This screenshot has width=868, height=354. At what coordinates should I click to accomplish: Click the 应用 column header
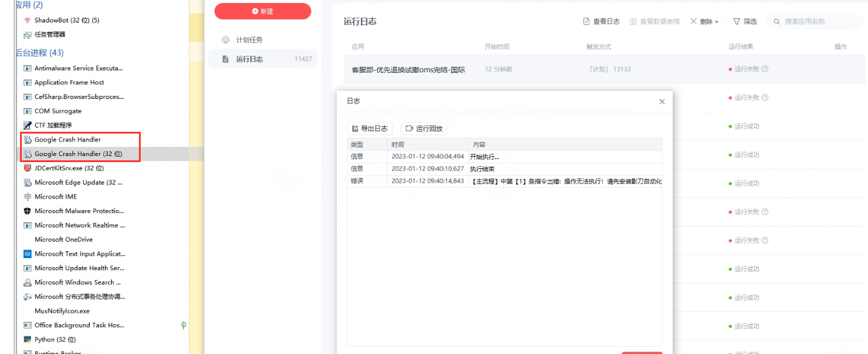pos(358,47)
